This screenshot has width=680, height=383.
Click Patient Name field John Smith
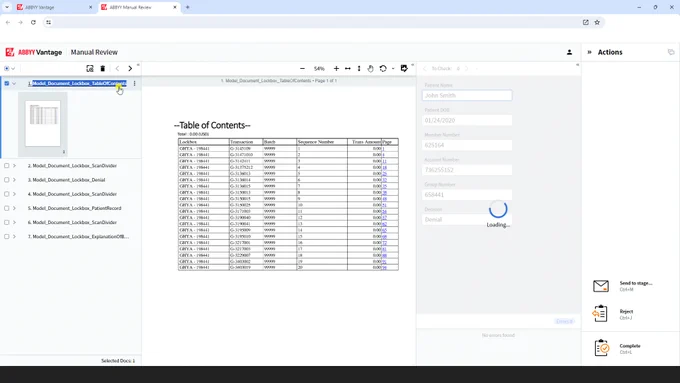(467, 95)
